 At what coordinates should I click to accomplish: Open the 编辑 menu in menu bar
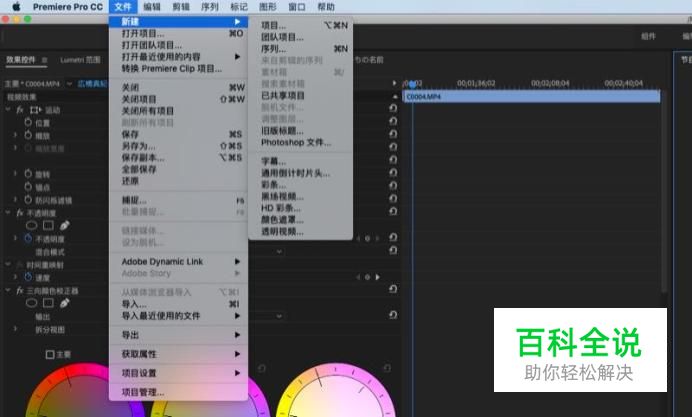point(152,7)
